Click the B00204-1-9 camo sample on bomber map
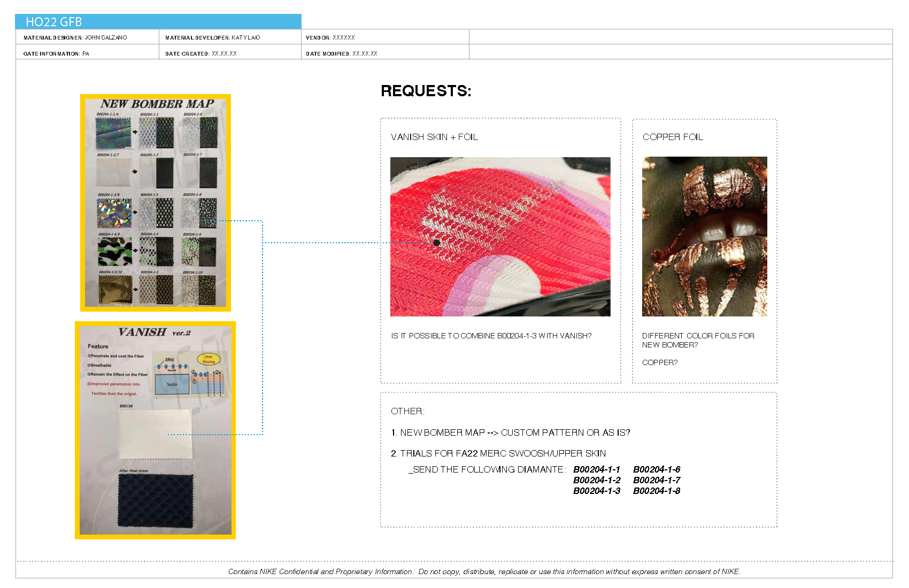This screenshot has width=909, height=588. click(199, 251)
